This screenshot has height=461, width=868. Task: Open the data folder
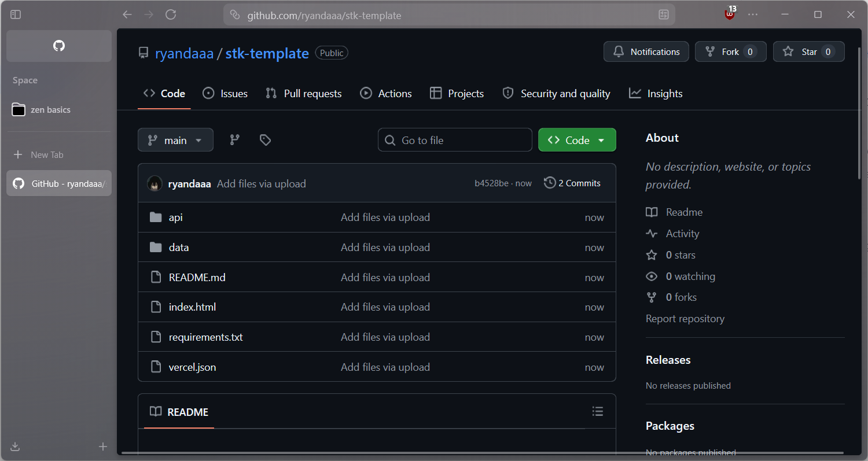pos(179,248)
